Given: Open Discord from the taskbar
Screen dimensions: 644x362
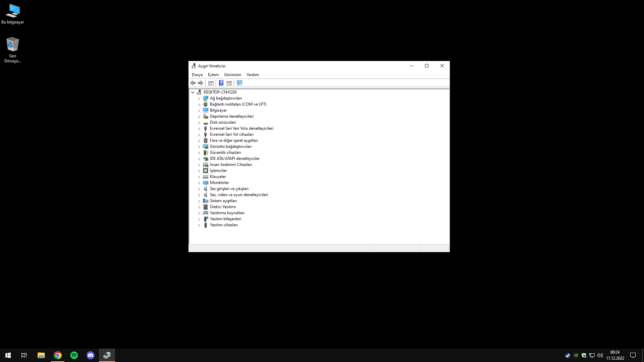Looking at the screenshot, I should [x=91, y=355].
